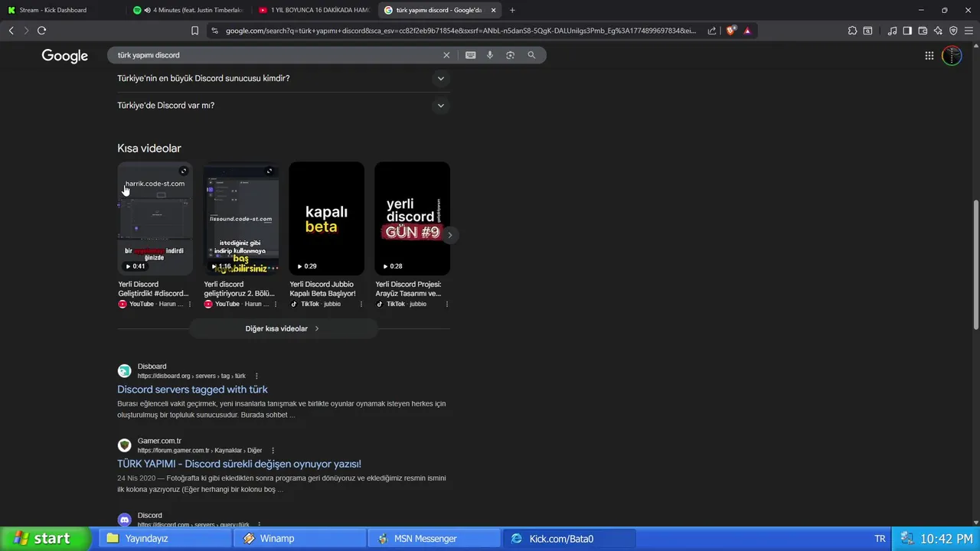
Task: Open options menu of "Jubbio Kapalı Beta" video
Action: coord(361,304)
